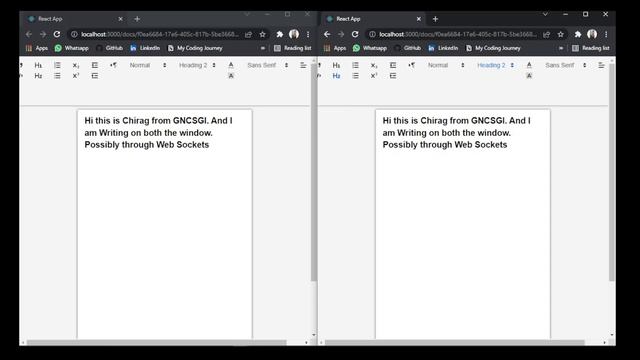
Task: Open background color picker in right window
Action: [529, 76]
